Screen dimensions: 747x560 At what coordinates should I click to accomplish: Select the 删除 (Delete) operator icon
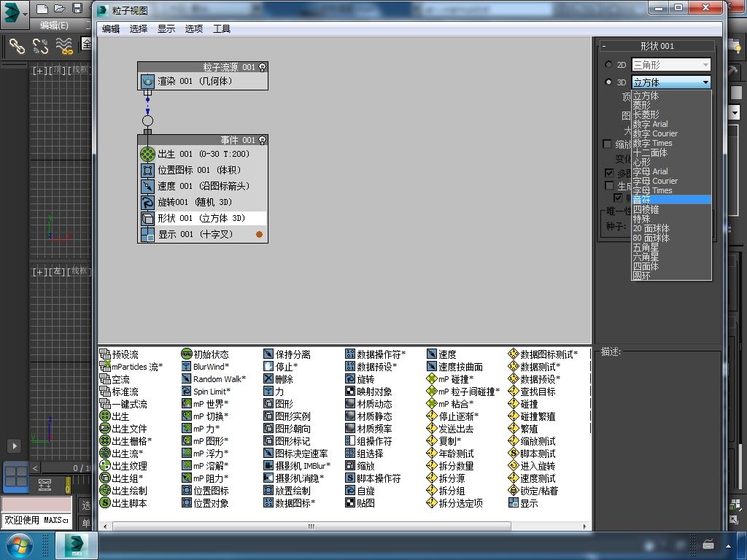(x=268, y=378)
